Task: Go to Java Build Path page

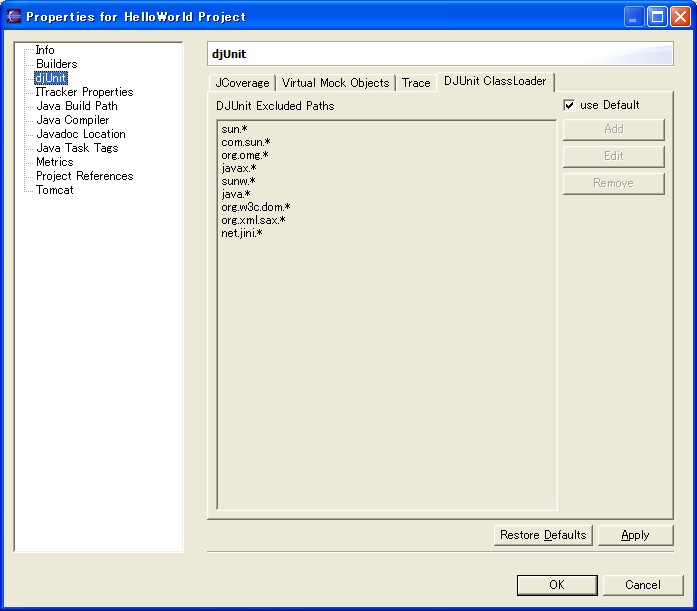Action: pyautogui.click(x=77, y=106)
